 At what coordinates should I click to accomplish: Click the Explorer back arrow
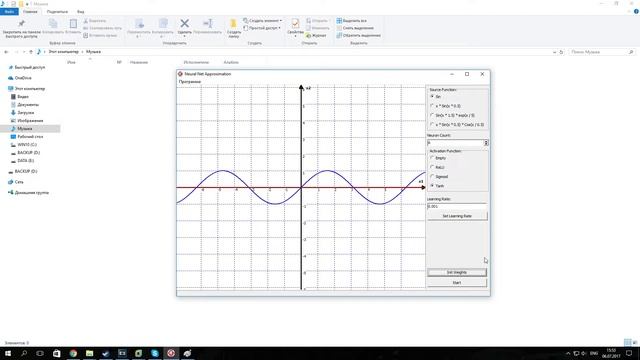(x=6, y=52)
